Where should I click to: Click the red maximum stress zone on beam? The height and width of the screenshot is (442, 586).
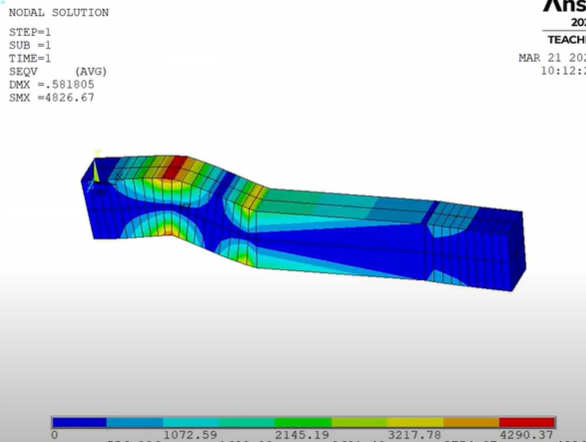175,167
